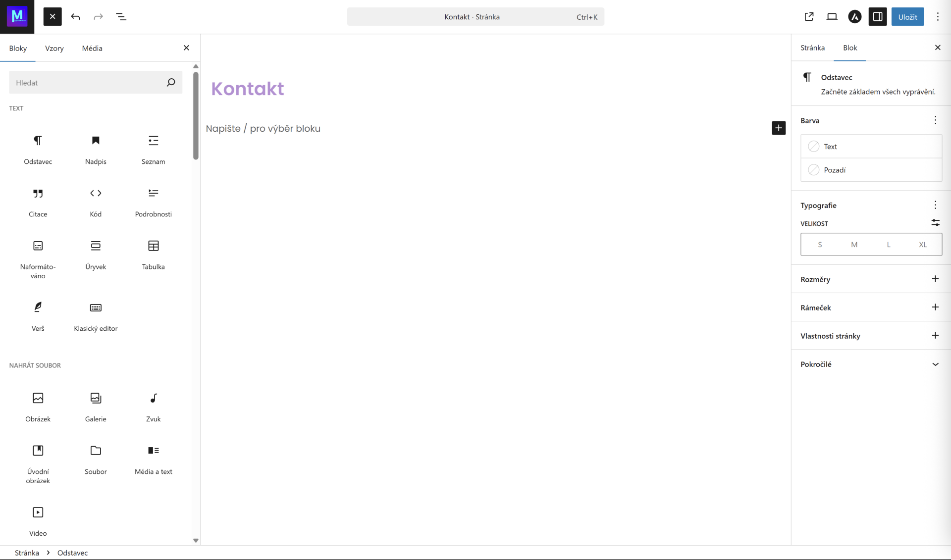Click the Hledat block search field

(88, 83)
